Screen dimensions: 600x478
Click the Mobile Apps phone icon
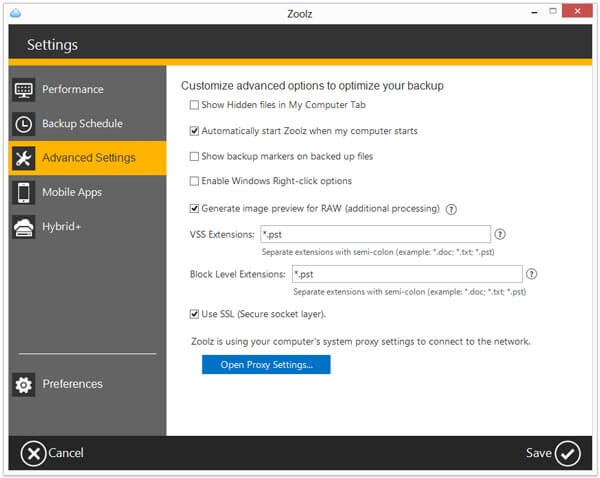(x=24, y=193)
